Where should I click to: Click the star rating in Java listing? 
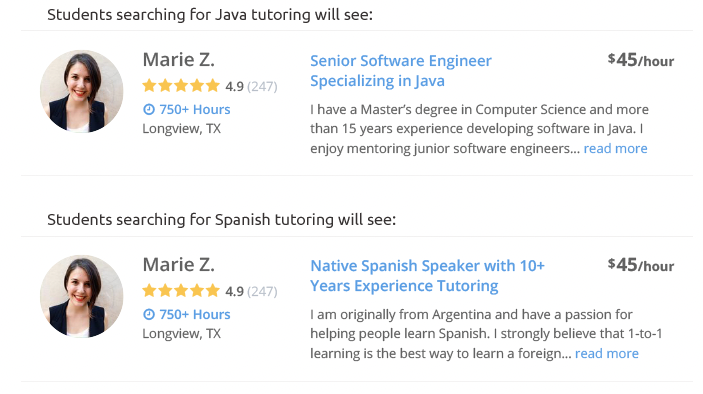coord(181,86)
